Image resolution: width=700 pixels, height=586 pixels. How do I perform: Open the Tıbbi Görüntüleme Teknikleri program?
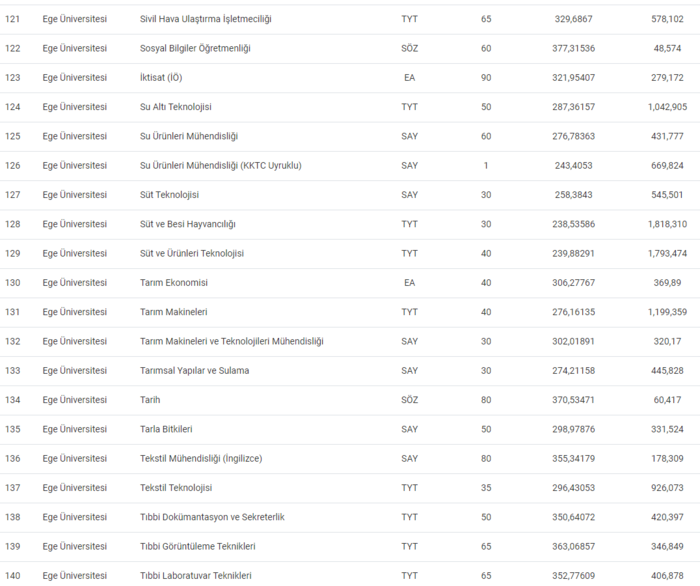(197, 546)
